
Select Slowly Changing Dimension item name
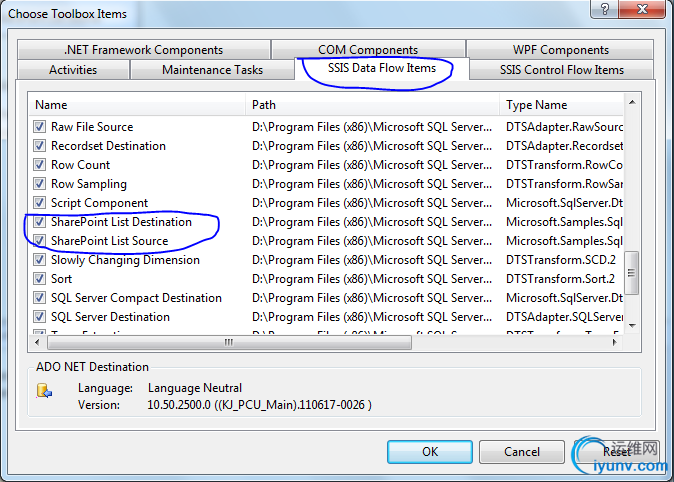125,260
